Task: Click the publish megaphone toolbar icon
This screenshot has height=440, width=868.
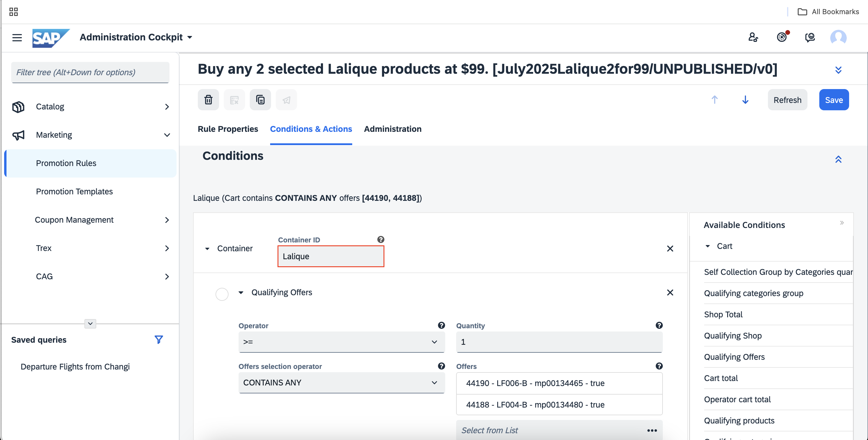Action: (x=286, y=100)
